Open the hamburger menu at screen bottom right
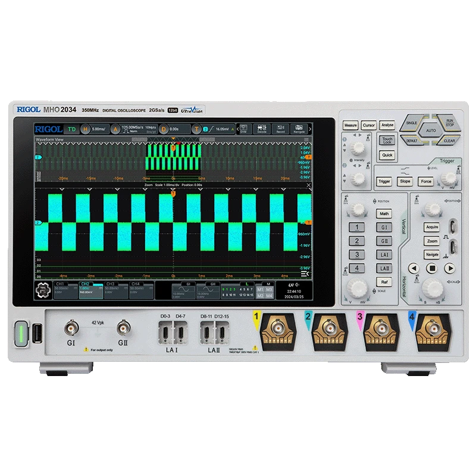Screen dimensions: 476x476 304,274
